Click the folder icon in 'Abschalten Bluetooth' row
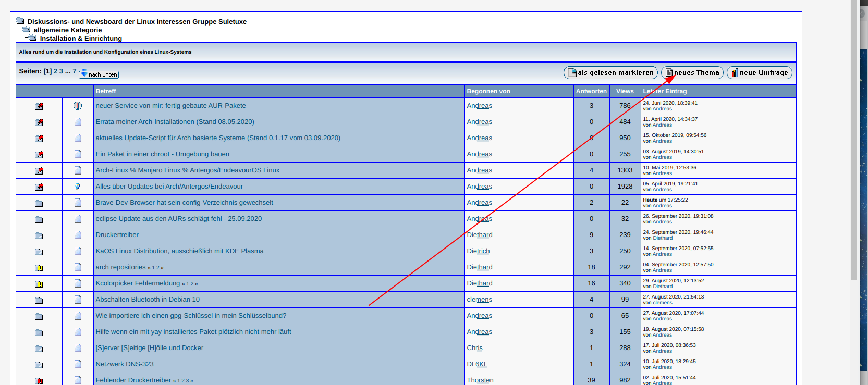This screenshot has width=868, height=385. click(39, 300)
